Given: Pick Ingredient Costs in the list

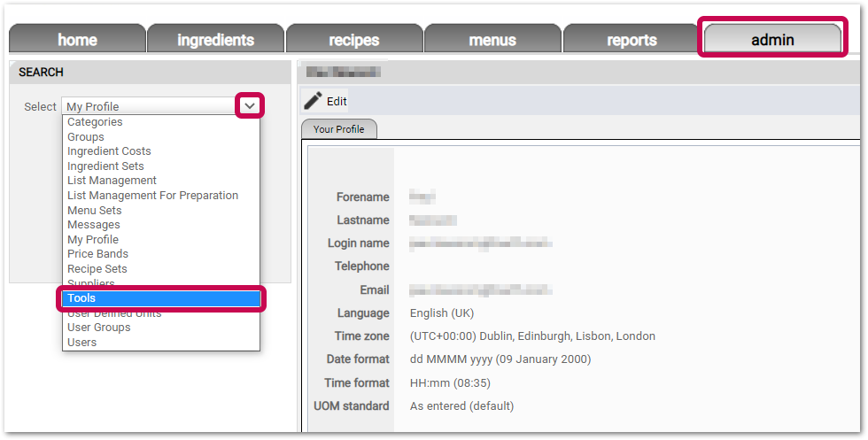Looking at the screenshot, I should [160, 151].
